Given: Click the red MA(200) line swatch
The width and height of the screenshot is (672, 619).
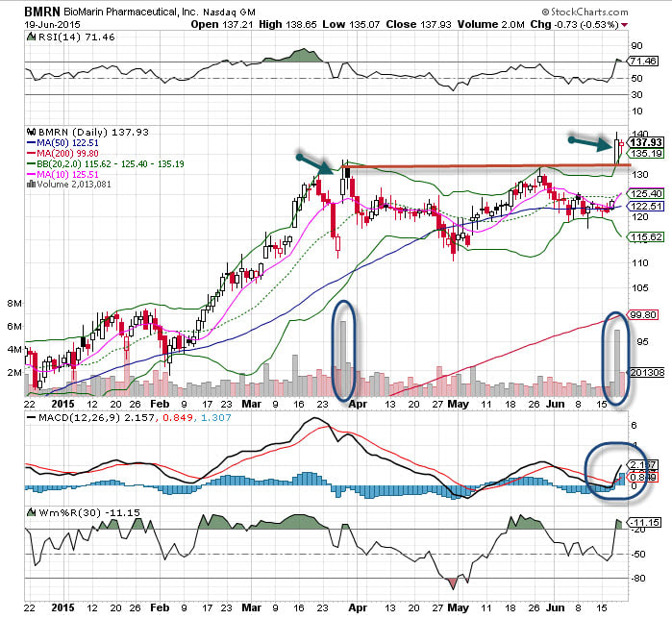Looking at the screenshot, I should (x=31, y=154).
